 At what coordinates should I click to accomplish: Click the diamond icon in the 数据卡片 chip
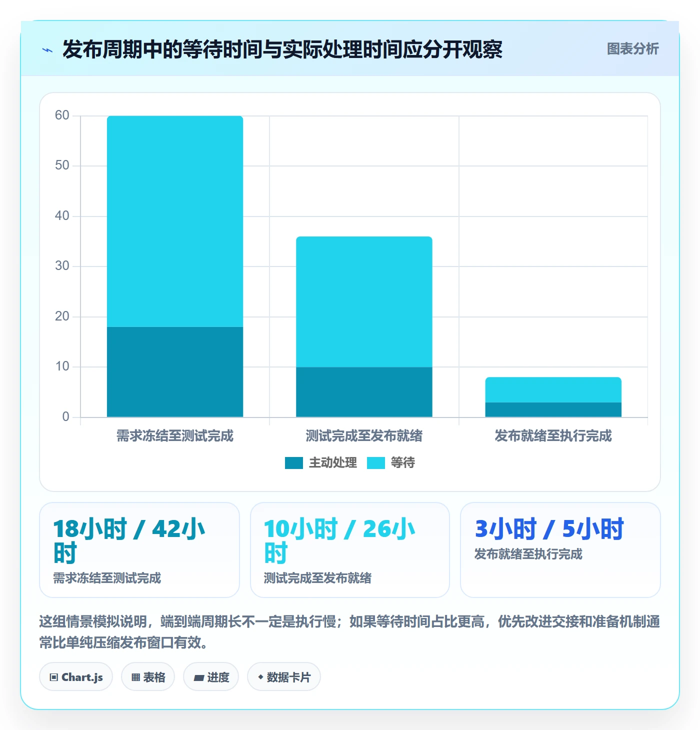[x=260, y=677]
